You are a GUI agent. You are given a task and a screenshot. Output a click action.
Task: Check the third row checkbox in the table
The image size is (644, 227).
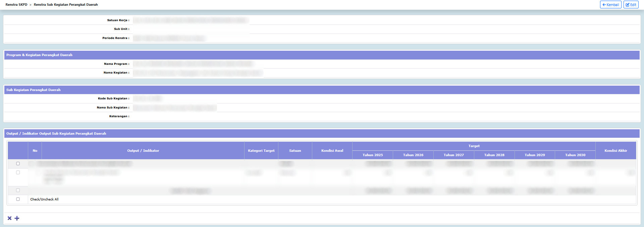coord(18,190)
